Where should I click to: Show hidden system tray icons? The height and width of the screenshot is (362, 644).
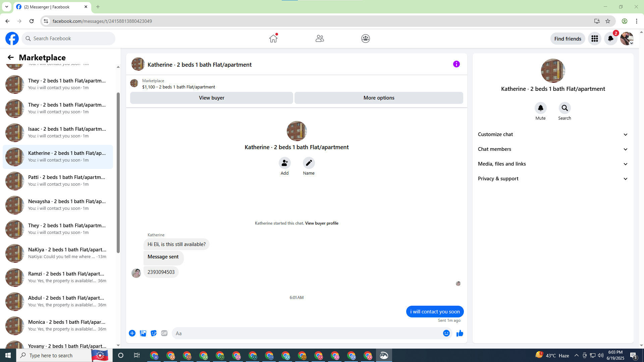point(577,355)
